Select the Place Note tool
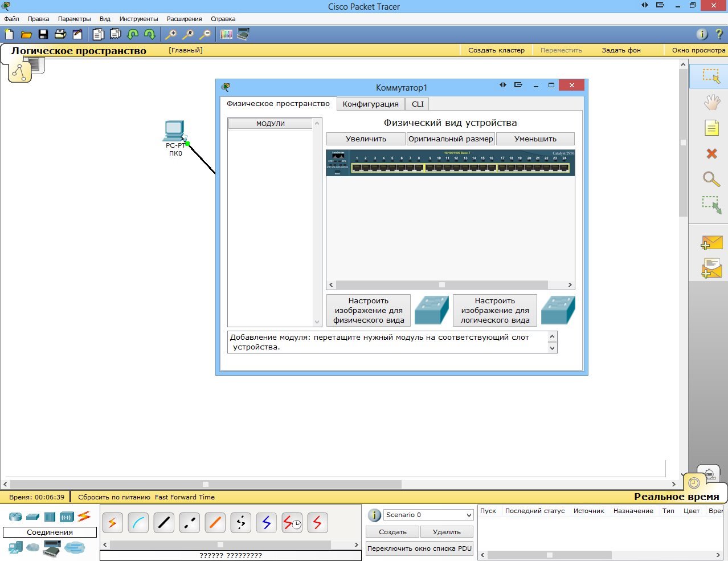The width and height of the screenshot is (728, 561). 711,128
